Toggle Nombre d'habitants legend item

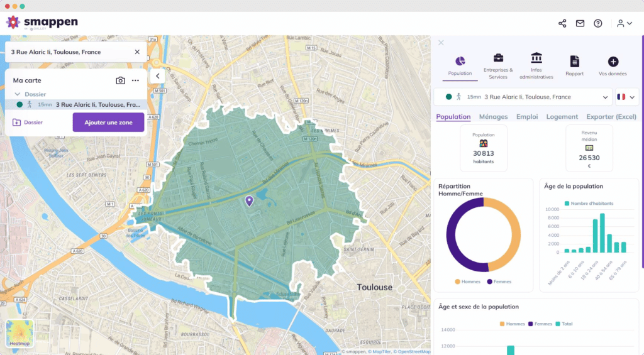589,203
